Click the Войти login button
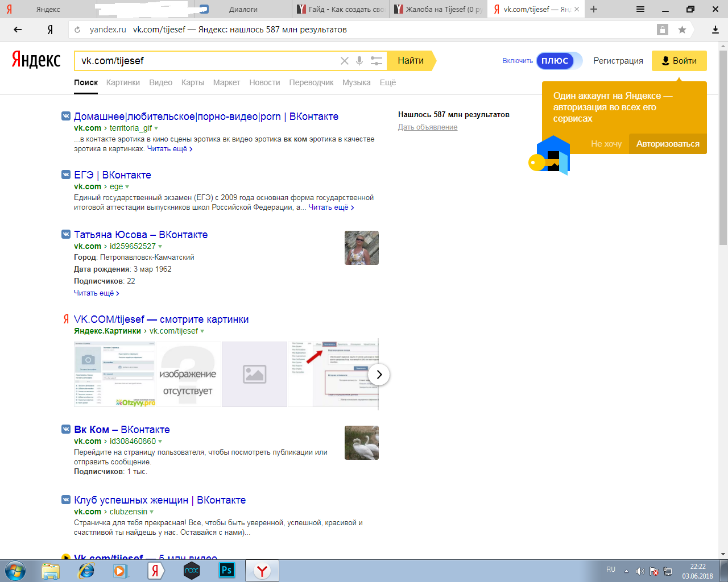This screenshot has height=582, width=728. pos(679,61)
